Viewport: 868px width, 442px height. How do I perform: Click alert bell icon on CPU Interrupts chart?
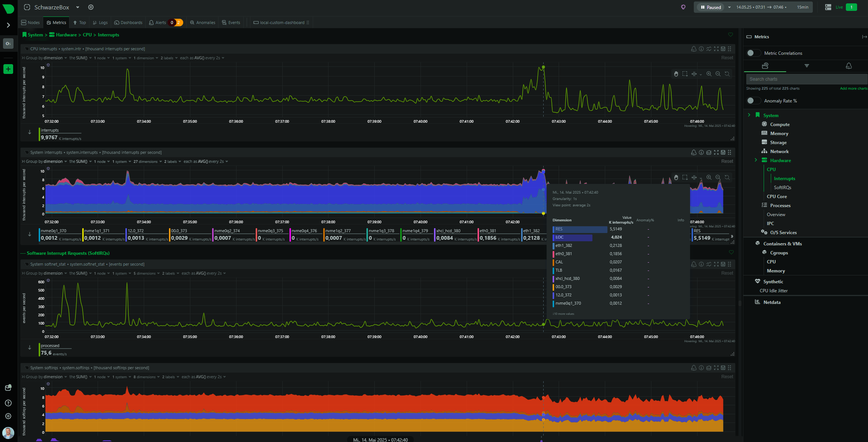pyautogui.click(x=693, y=49)
